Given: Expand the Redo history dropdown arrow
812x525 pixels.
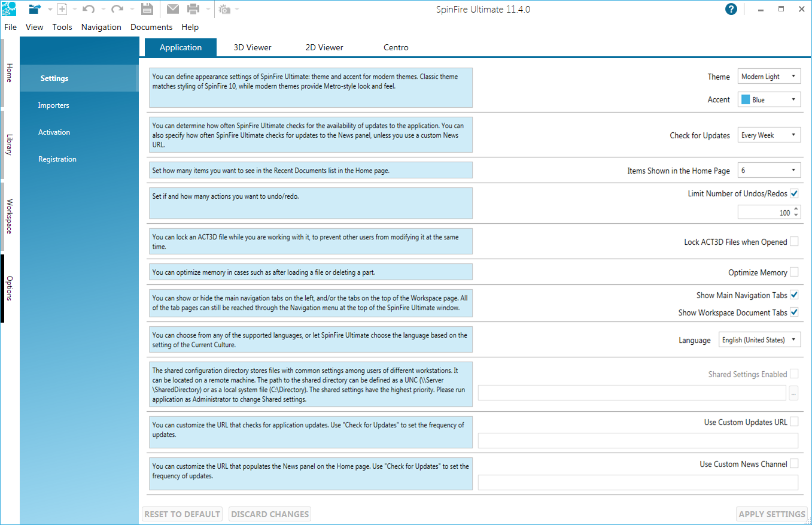Looking at the screenshot, I should point(131,9).
